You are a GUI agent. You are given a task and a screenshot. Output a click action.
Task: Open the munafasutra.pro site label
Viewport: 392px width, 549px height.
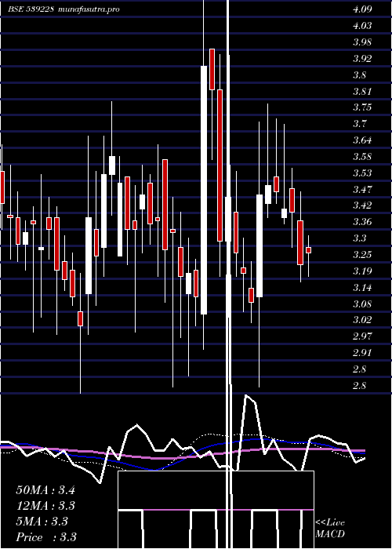click(x=89, y=9)
